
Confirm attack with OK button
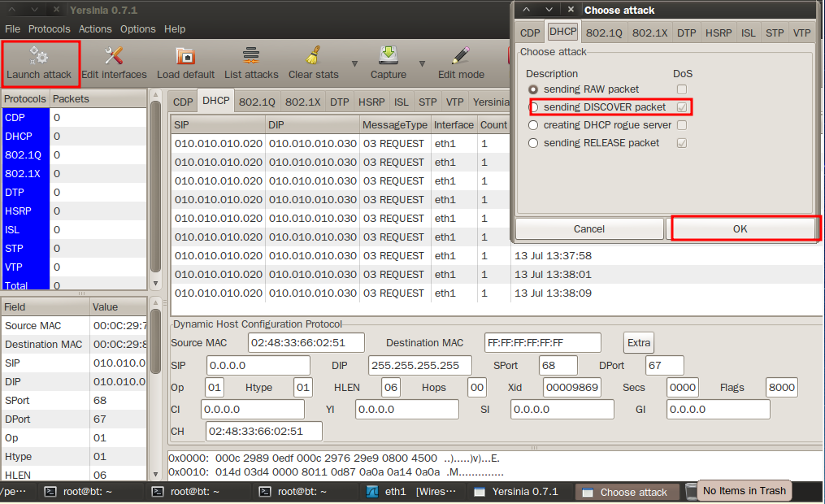[x=740, y=229]
